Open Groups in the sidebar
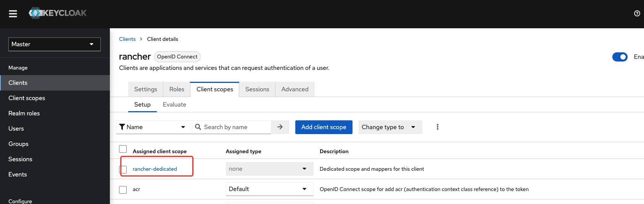This screenshot has height=204, width=644. click(x=55, y=144)
